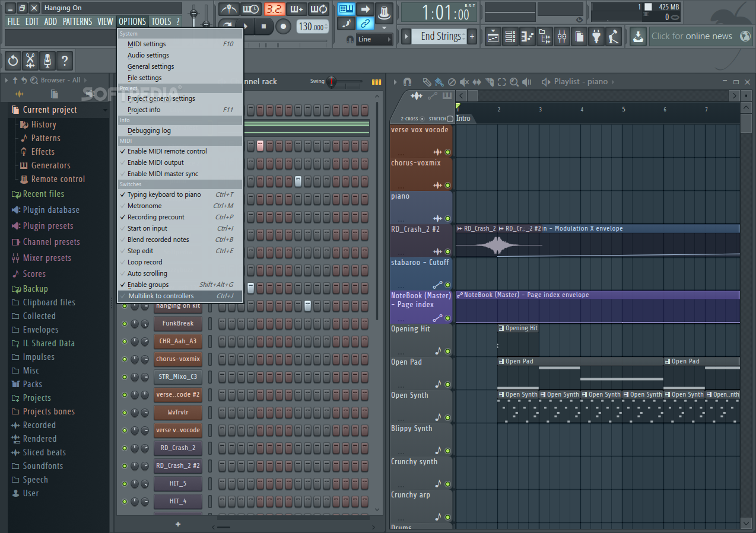Screen dimensions: 756x533
Task: Toggle the Playlist snap magnet icon
Action: (407, 82)
